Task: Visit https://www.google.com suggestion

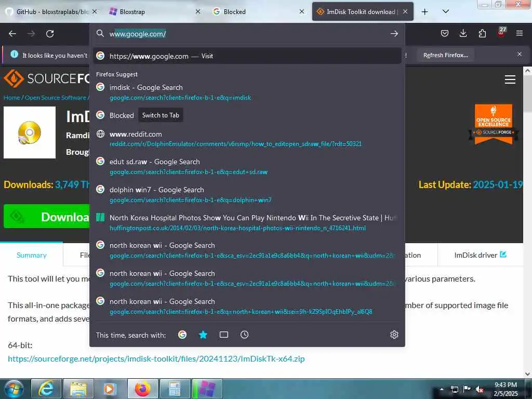Action: (x=247, y=56)
